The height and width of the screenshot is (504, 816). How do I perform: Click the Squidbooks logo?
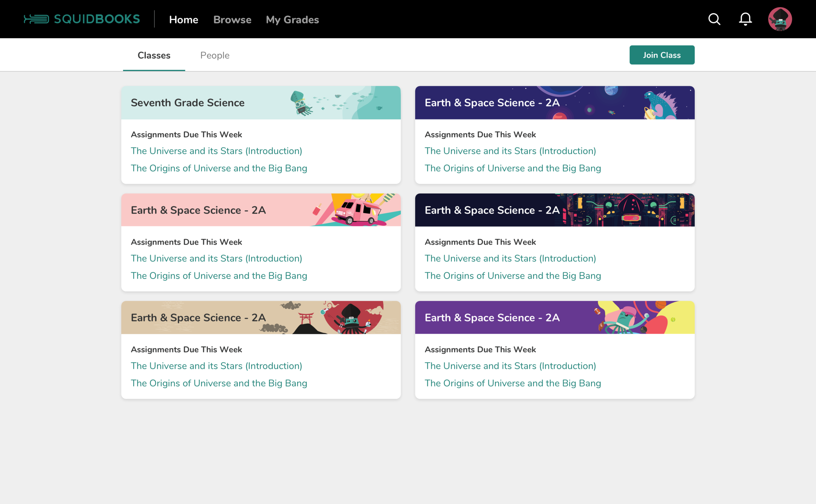[82, 19]
